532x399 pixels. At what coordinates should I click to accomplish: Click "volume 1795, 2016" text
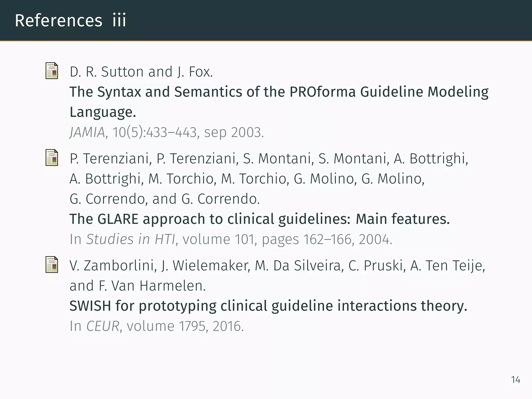coord(185,326)
